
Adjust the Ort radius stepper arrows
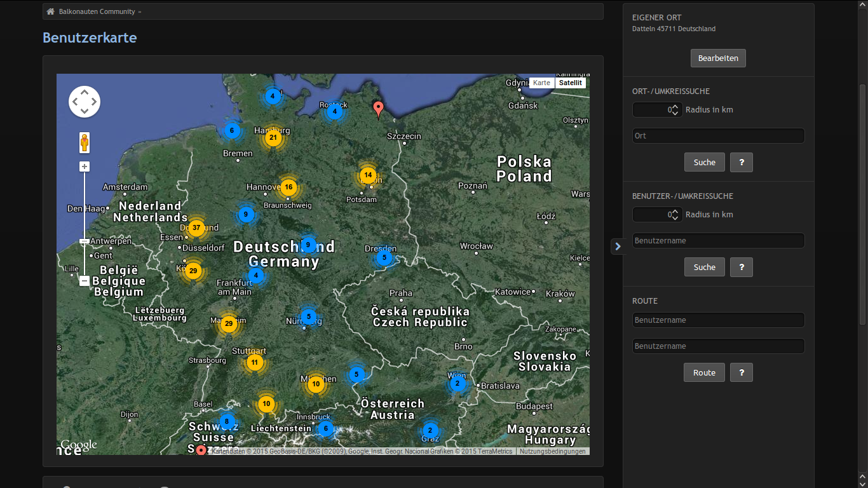click(x=675, y=110)
